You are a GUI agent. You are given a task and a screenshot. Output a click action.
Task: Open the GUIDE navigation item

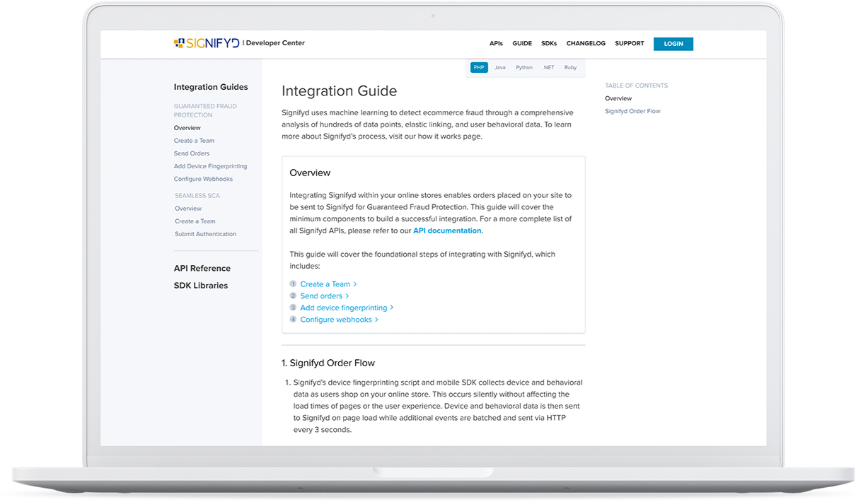click(522, 44)
